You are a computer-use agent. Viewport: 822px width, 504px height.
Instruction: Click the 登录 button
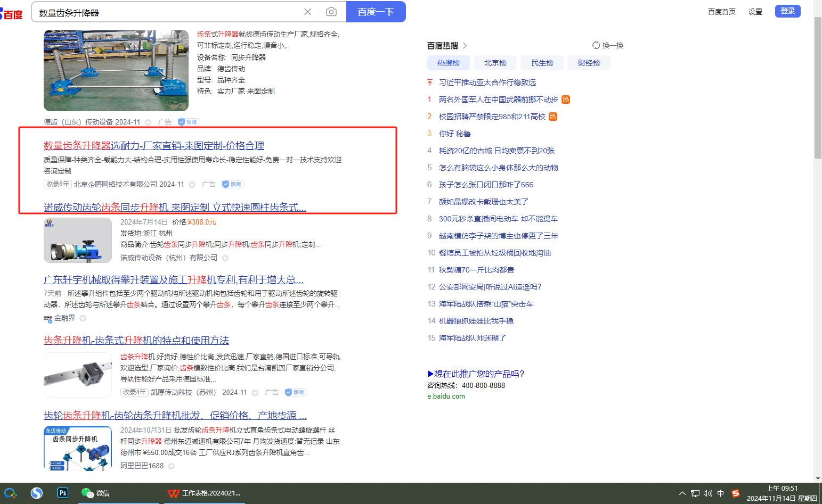(x=787, y=11)
